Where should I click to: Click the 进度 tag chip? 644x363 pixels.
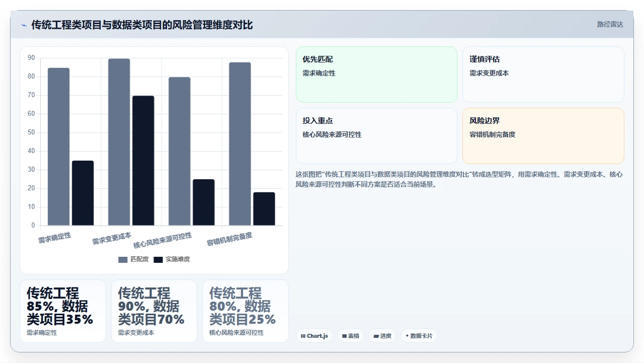(x=382, y=336)
